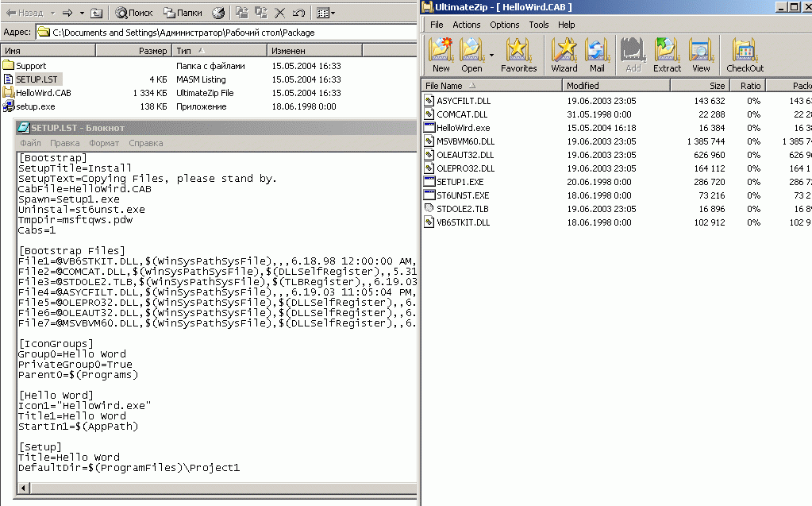
Task: Open Правка menu in Notepad
Action: [65, 143]
